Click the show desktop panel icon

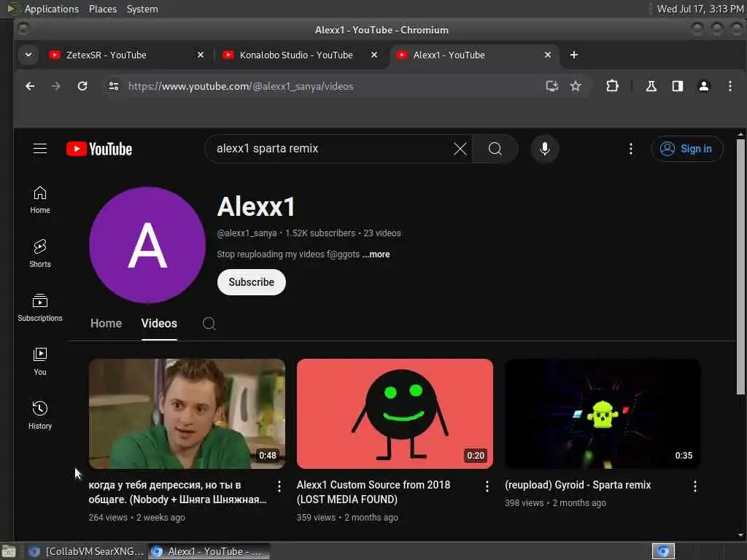pos(9,551)
